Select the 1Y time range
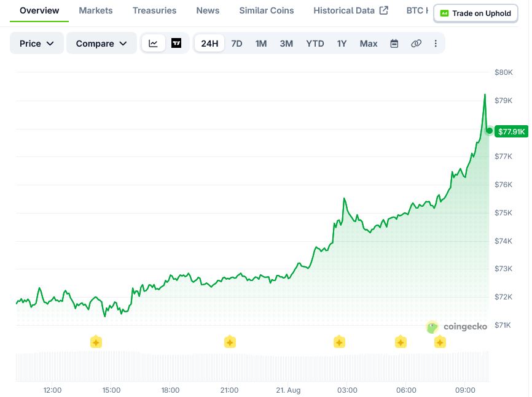Screen dimensions: 532x397 [342, 44]
